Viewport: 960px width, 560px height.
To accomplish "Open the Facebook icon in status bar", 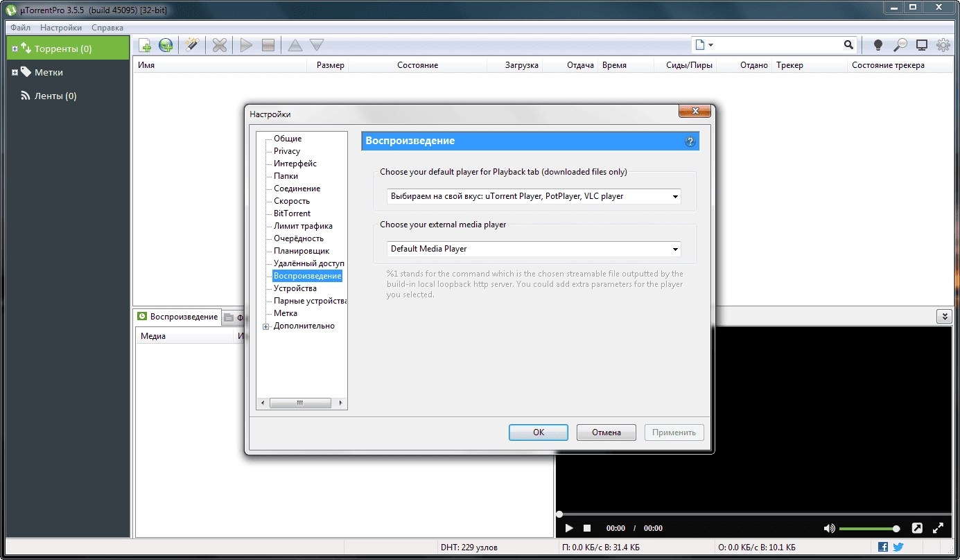I will coord(883,547).
